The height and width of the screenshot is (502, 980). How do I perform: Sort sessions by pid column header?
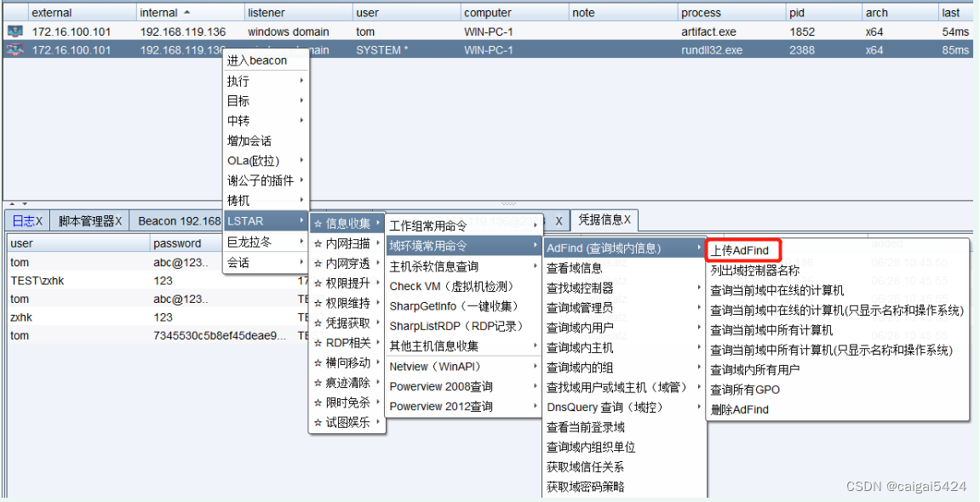tap(823, 13)
